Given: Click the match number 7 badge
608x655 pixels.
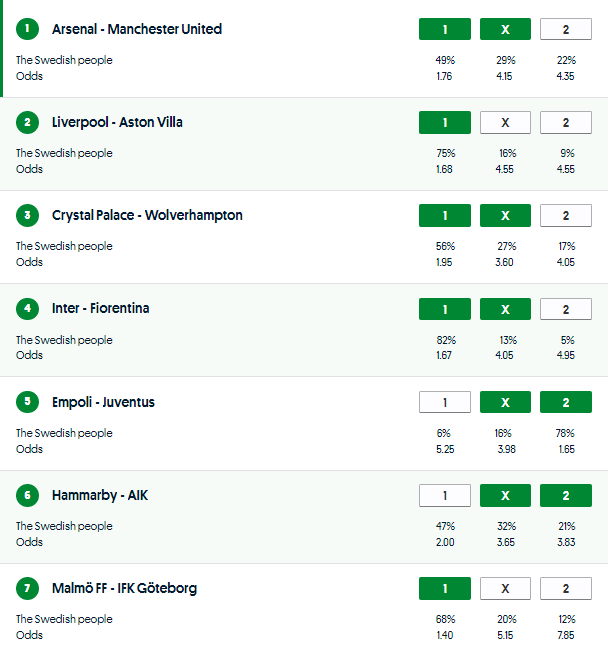Looking at the screenshot, I should pos(27,588).
